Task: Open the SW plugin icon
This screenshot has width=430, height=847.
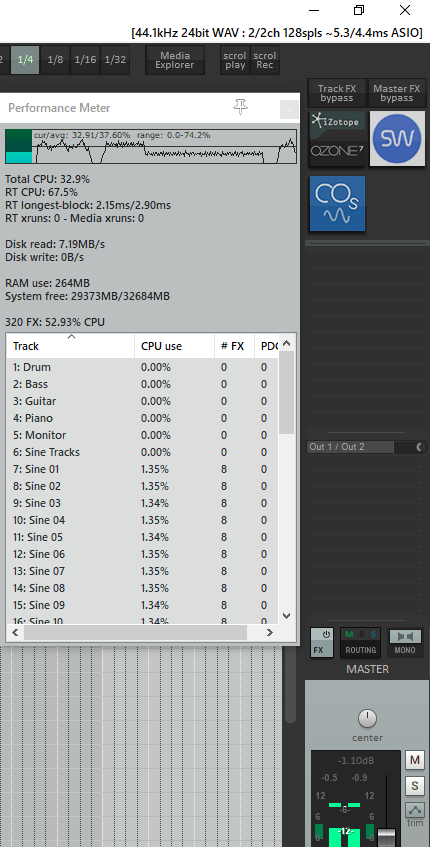Action: click(398, 139)
